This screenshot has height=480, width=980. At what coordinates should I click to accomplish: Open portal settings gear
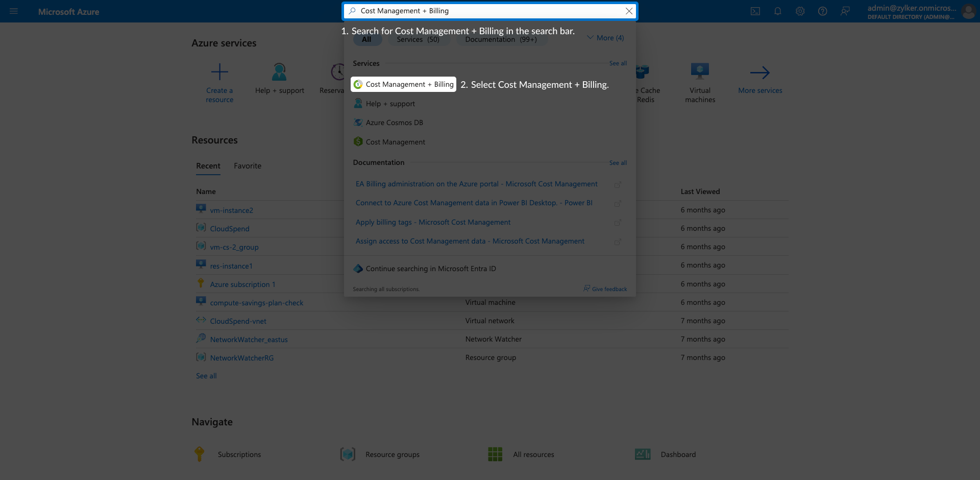pyautogui.click(x=800, y=11)
